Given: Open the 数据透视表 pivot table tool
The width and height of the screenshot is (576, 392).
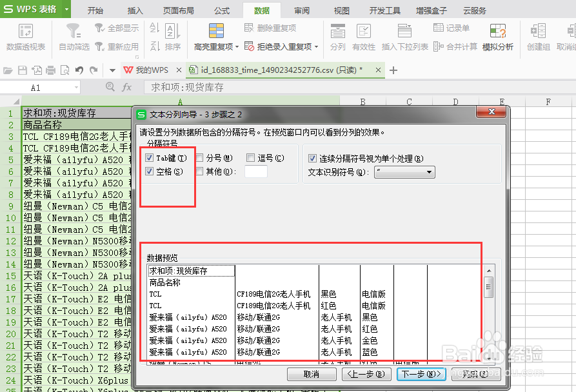Looking at the screenshot, I should point(26,37).
